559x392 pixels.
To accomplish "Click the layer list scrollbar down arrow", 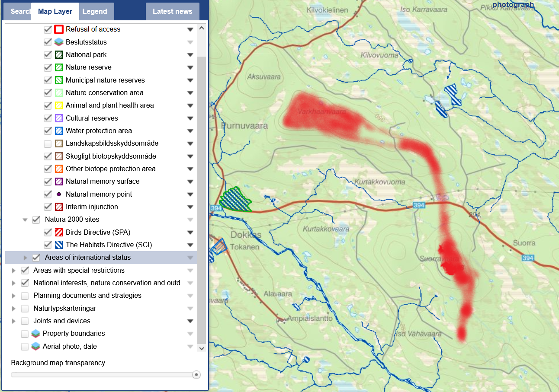I will (201, 347).
